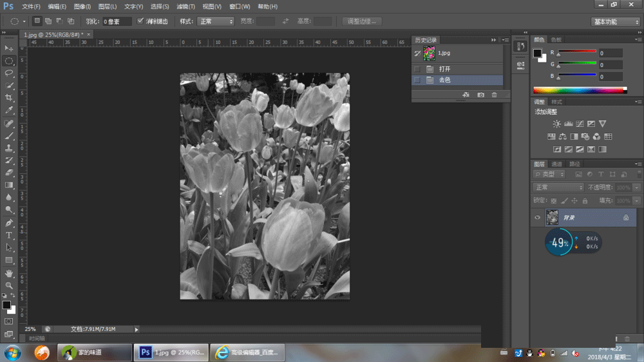
Task: Select the Move tool
Action: coord(9,48)
